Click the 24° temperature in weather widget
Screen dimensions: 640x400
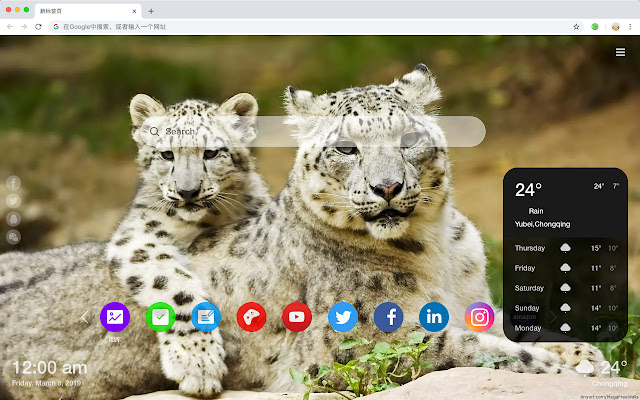click(x=528, y=190)
